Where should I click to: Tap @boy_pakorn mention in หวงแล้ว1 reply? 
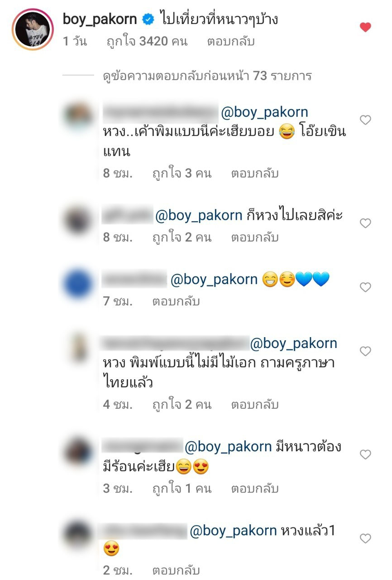click(x=233, y=531)
